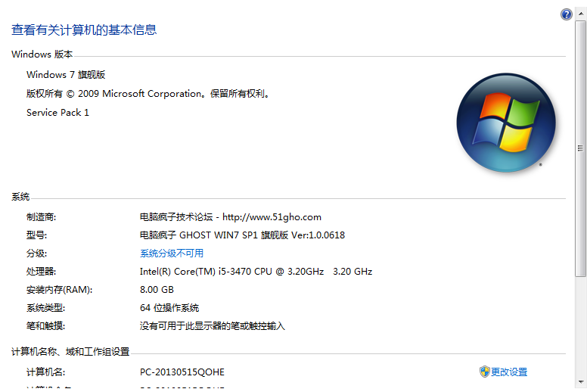
Task: Click the Windows 7 logo orb
Action: (506, 123)
